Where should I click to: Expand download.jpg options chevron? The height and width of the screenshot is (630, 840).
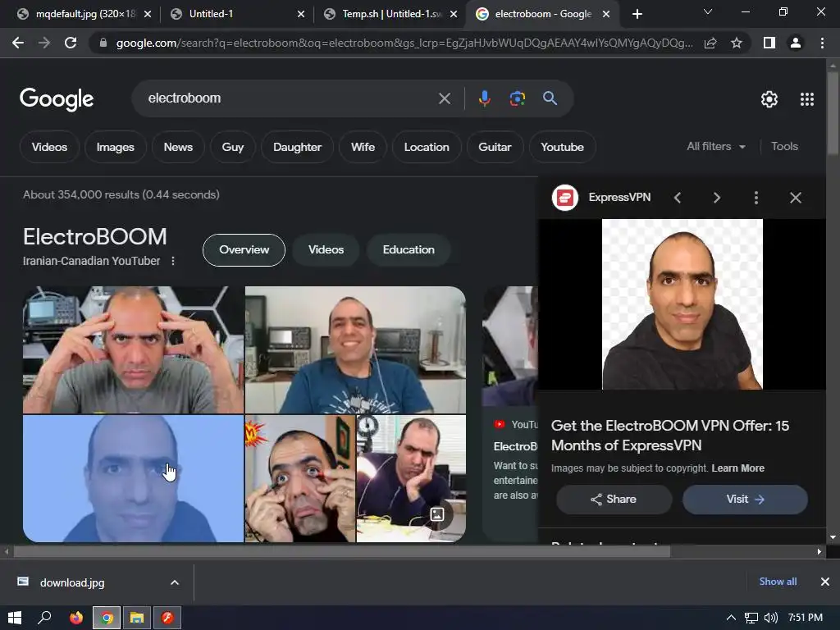175,582
